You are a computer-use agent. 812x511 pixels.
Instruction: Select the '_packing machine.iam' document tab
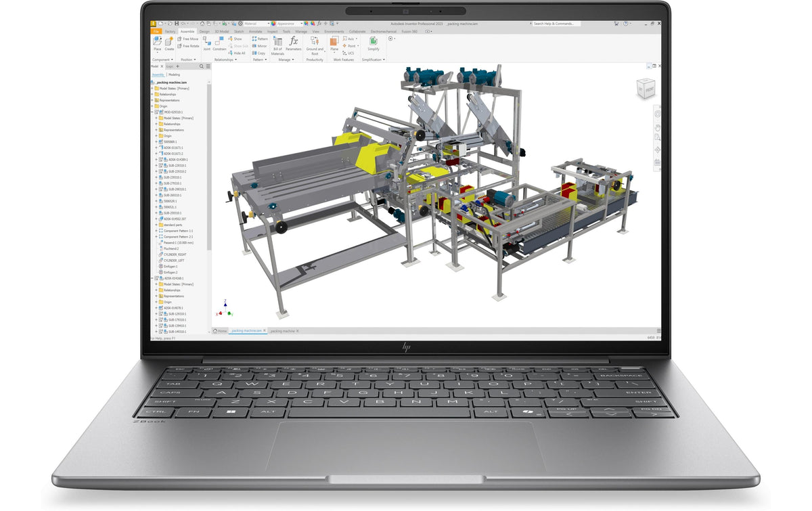[246, 331]
